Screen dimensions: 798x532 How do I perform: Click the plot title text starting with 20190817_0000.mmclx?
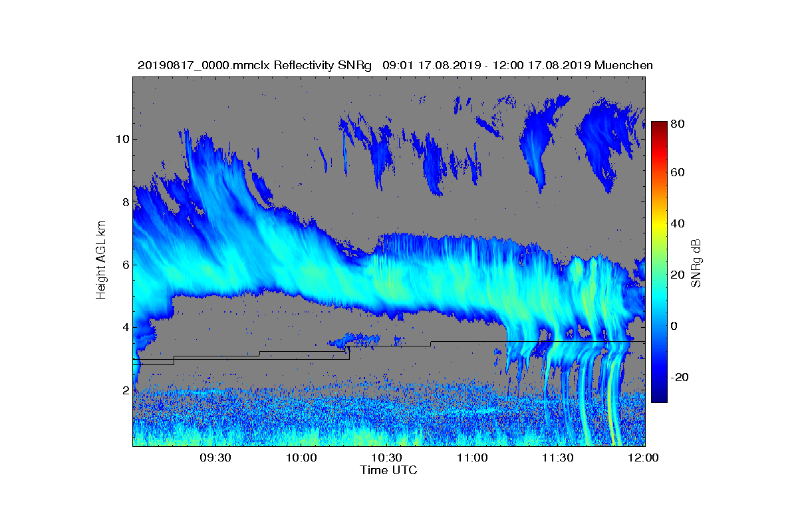395,65
